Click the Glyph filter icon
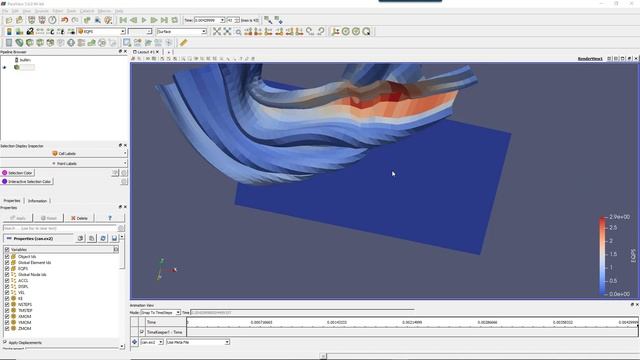 click(x=71, y=42)
